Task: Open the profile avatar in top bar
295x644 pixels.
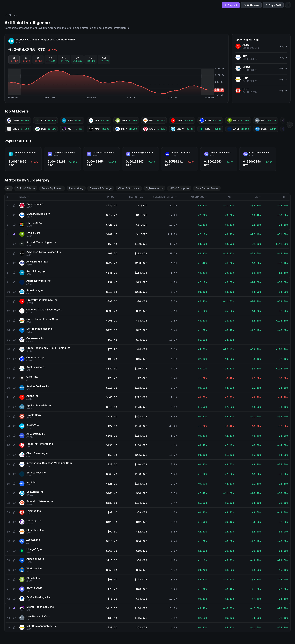Action: 288,5
